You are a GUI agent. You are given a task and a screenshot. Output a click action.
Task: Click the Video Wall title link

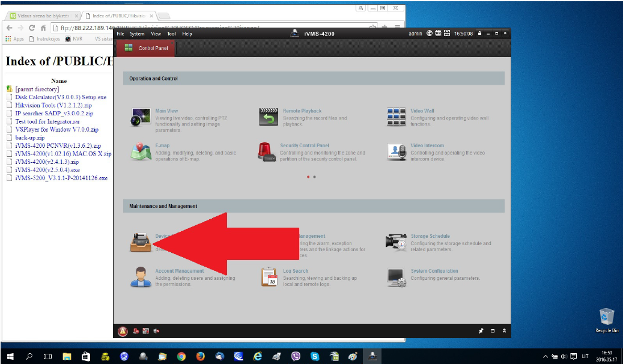pos(422,111)
